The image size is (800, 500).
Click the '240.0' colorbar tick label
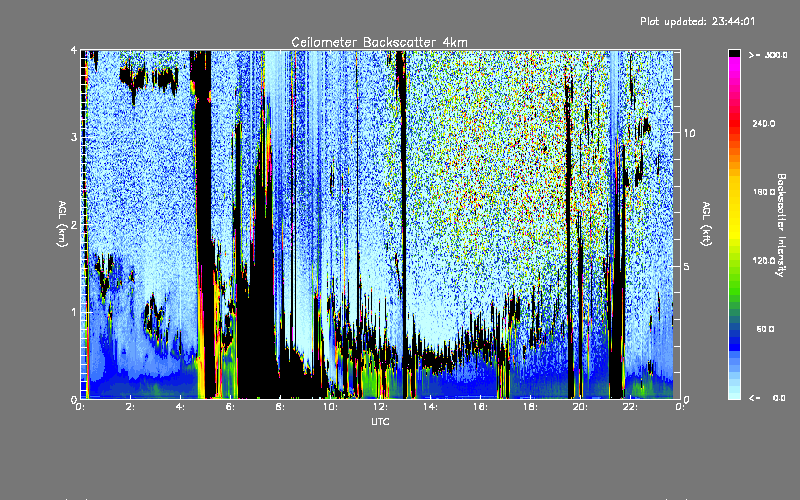point(764,123)
